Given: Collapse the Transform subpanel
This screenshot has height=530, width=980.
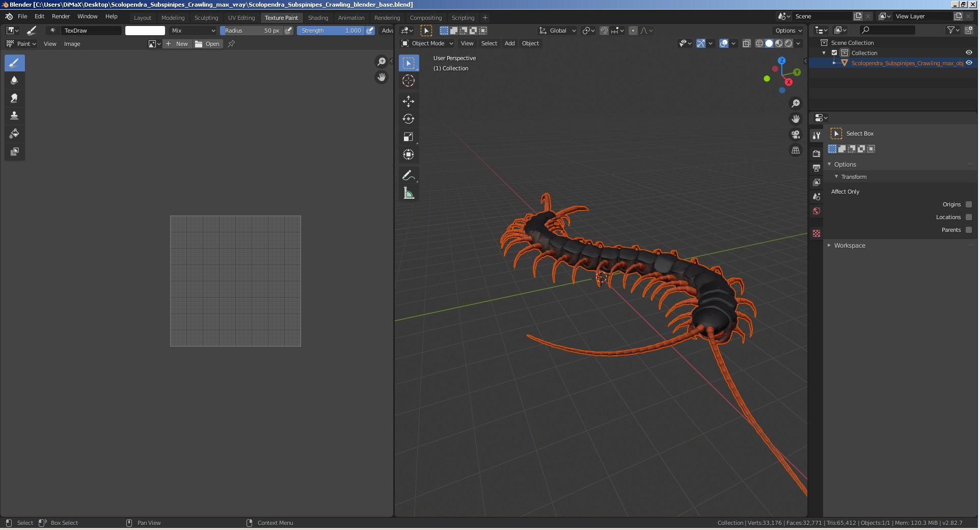Looking at the screenshot, I should tap(836, 176).
